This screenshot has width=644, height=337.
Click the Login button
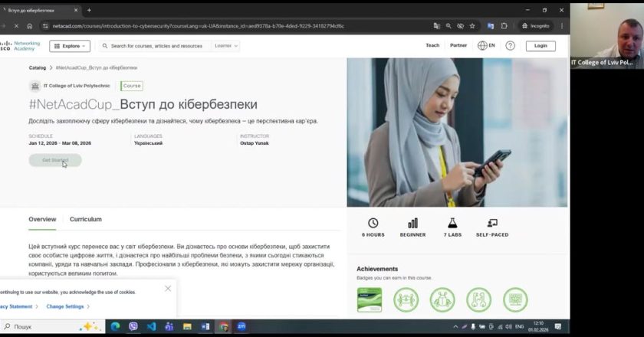540,46
